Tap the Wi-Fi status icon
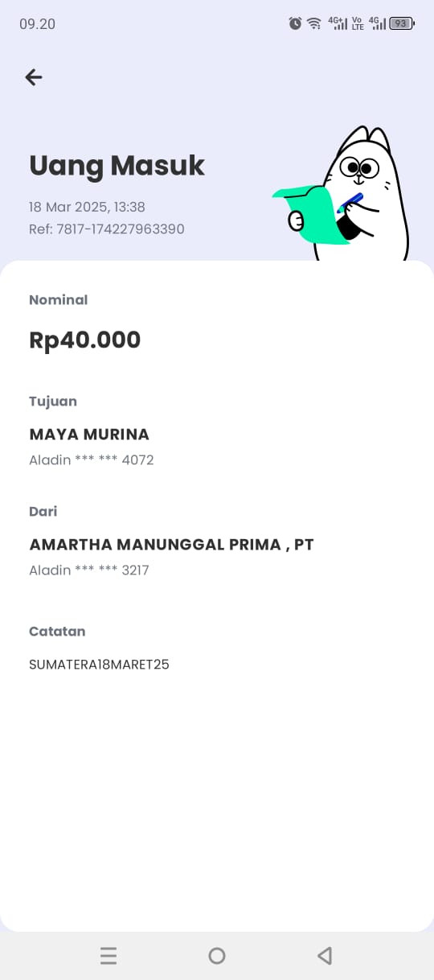Screen dimensions: 434x980 (x=314, y=23)
